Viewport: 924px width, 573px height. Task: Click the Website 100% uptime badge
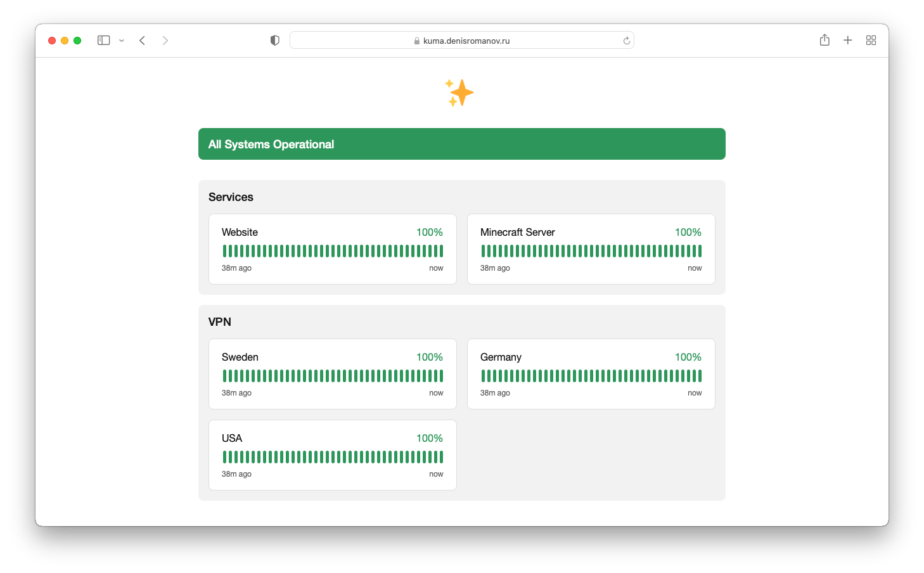point(429,233)
